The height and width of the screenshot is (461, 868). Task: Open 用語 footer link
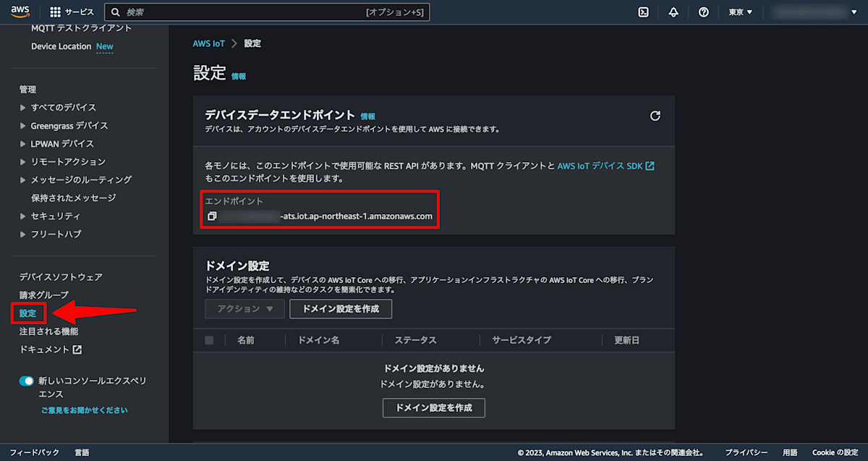(790, 452)
